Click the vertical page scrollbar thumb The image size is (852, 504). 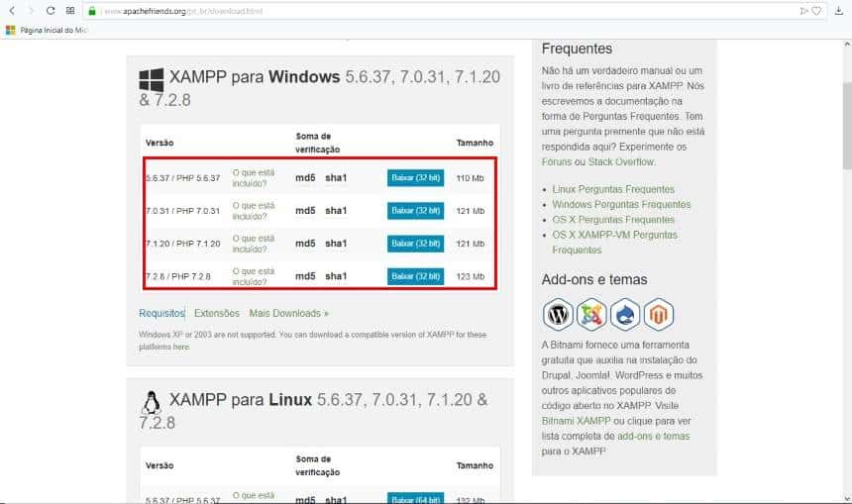click(847, 126)
